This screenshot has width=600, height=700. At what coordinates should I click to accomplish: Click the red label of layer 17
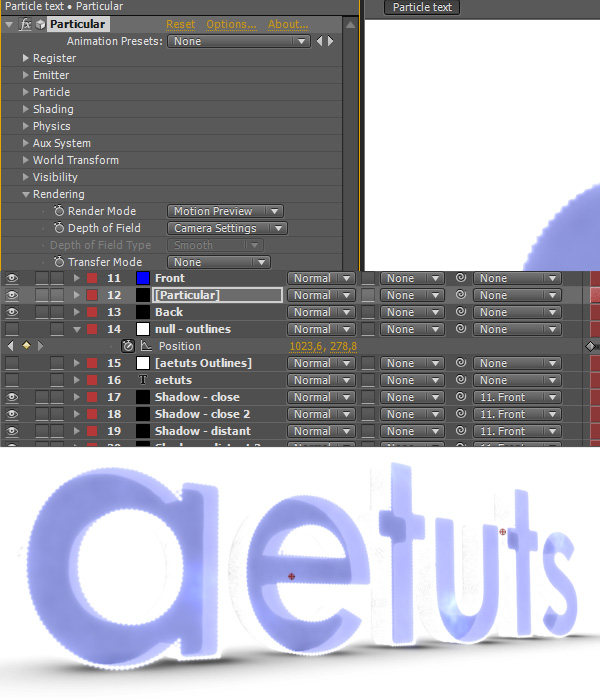(92, 397)
